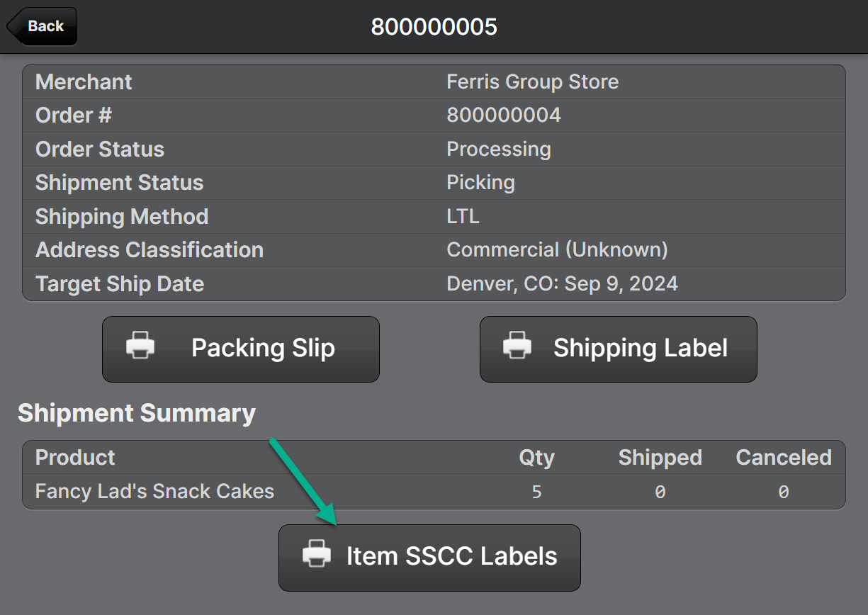This screenshot has height=615, width=868.
Task: Click the Shipment Summary heading
Action: pyautogui.click(x=137, y=413)
